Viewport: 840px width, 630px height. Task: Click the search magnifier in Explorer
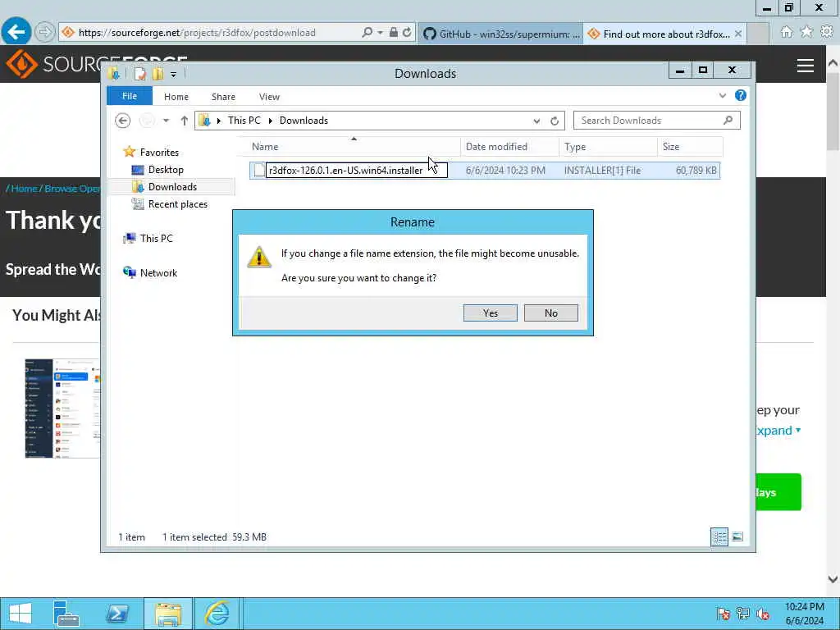click(728, 121)
